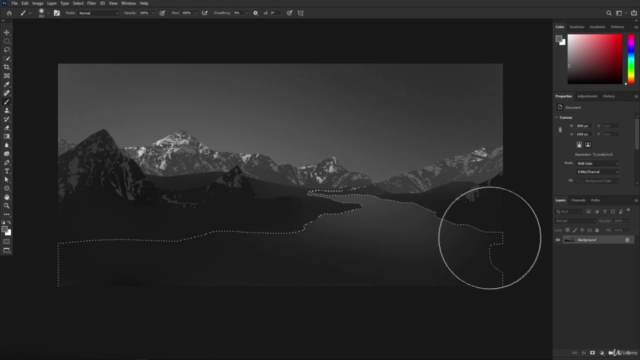The image size is (640, 360).
Task: Toggle width-height link in Canvas section
Action: tap(560, 130)
